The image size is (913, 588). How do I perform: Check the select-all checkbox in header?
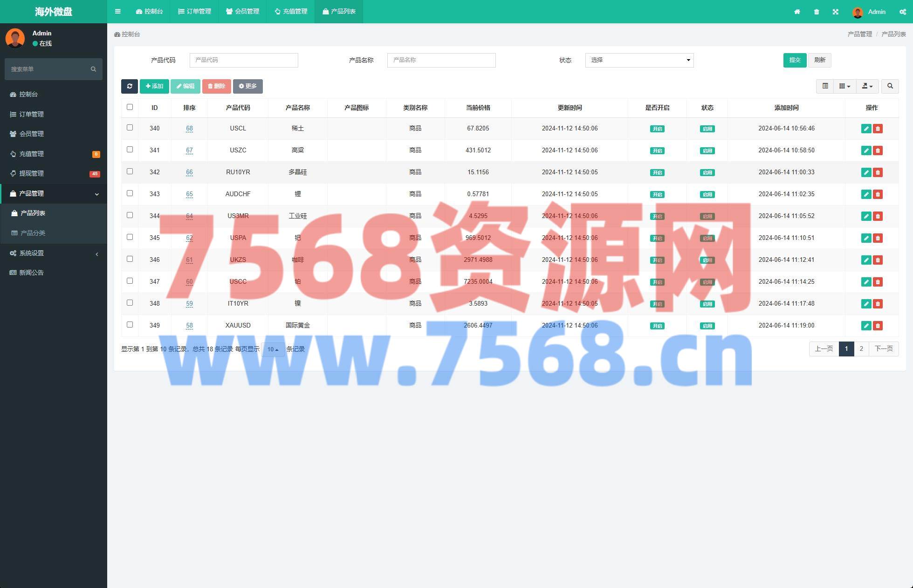(130, 107)
